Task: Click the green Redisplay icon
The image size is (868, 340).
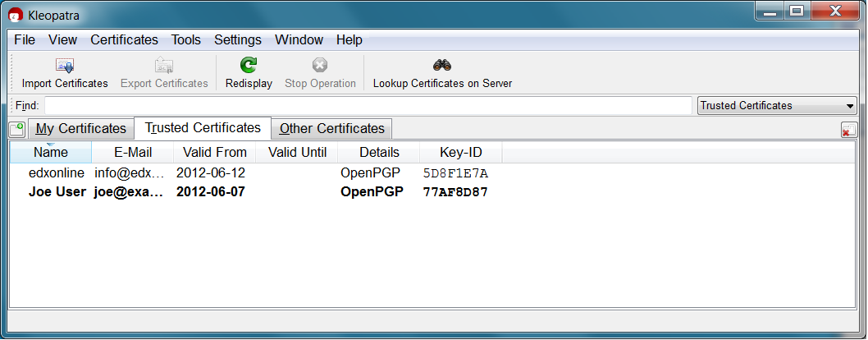Action: tap(249, 66)
